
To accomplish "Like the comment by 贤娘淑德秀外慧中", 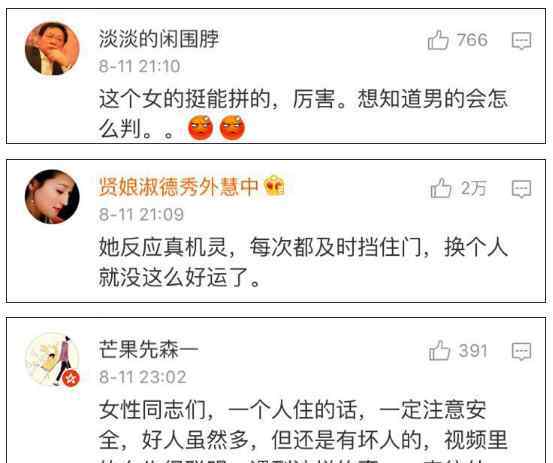I will tap(441, 188).
